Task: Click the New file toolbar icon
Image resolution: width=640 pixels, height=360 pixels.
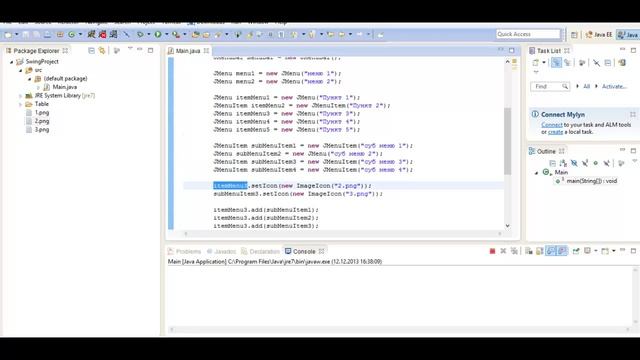Action: 8,35
